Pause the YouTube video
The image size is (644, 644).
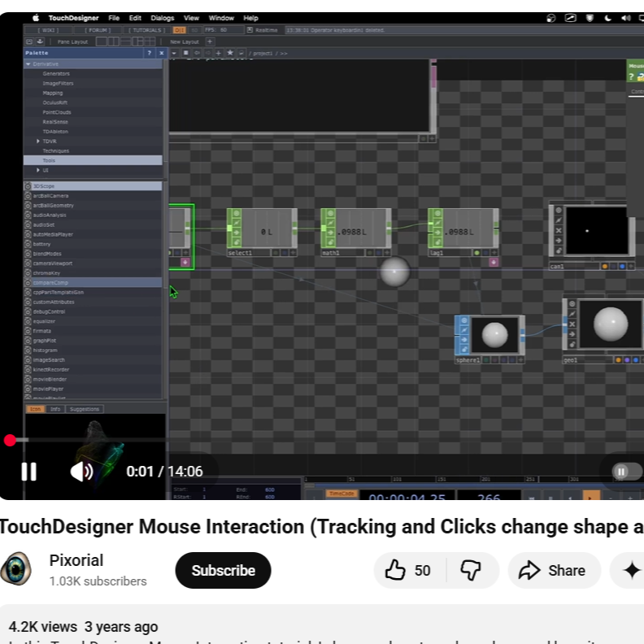(28, 472)
